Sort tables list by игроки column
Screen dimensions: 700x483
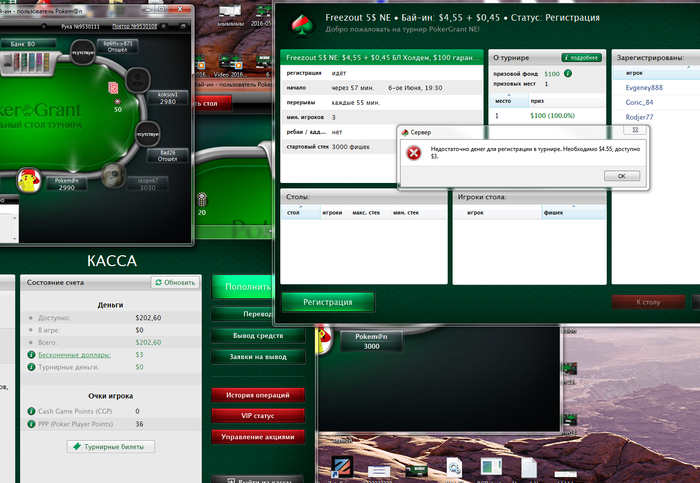click(x=332, y=212)
